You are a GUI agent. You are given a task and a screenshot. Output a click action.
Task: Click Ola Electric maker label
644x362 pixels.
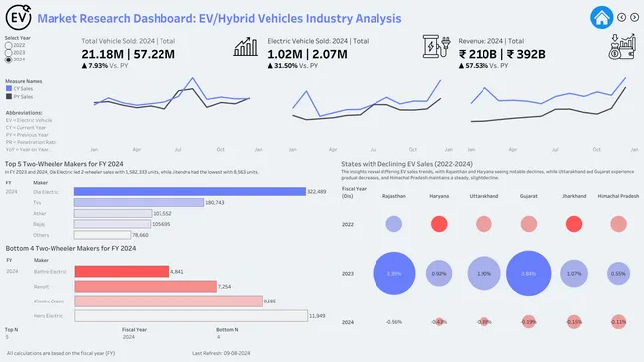46,192
